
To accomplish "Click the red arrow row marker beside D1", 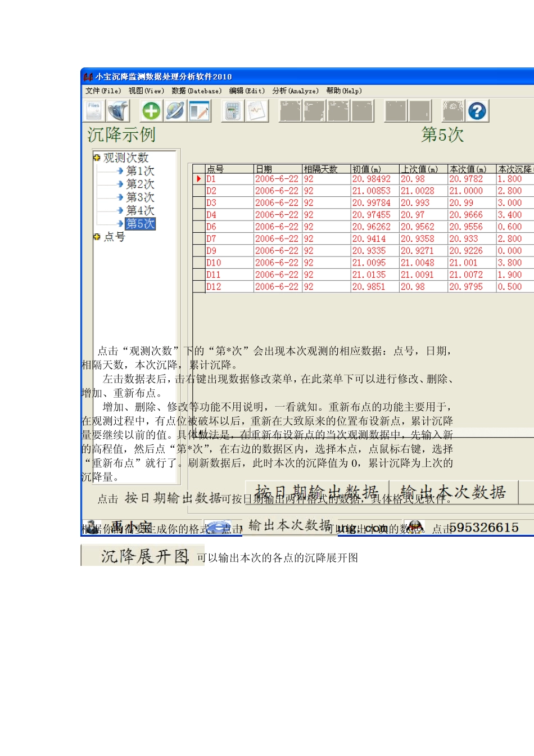I will tap(199, 179).
